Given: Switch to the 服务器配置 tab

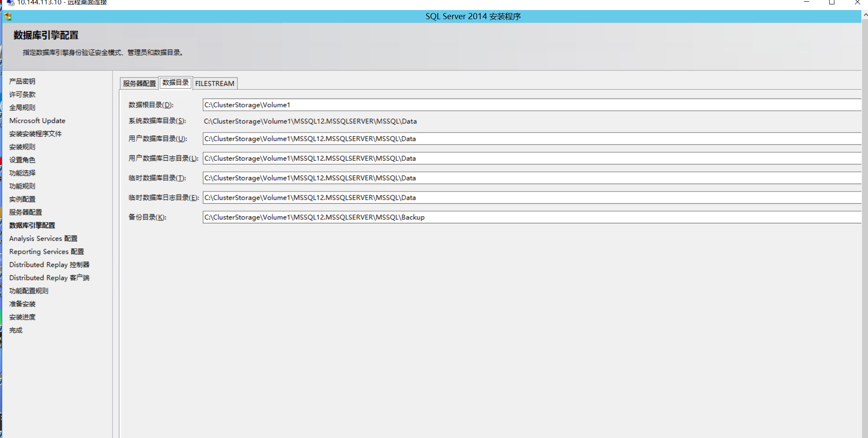Looking at the screenshot, I should (139, 83).
